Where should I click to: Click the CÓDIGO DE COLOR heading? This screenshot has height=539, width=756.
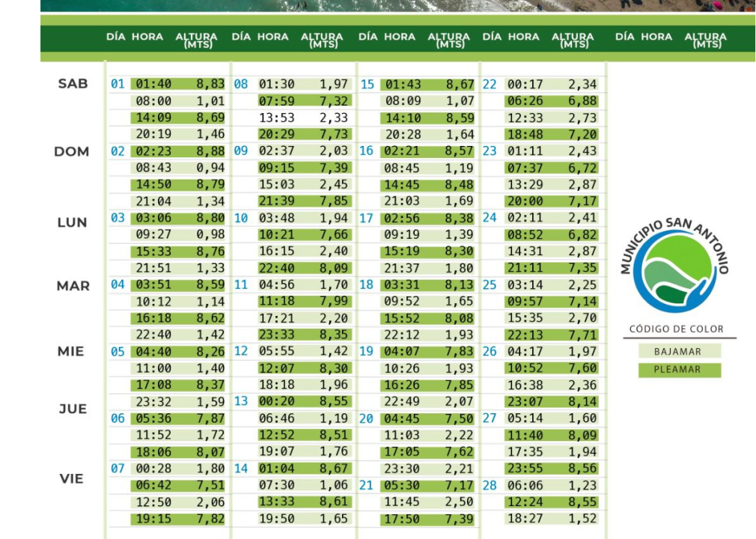[x=677, y=329]
